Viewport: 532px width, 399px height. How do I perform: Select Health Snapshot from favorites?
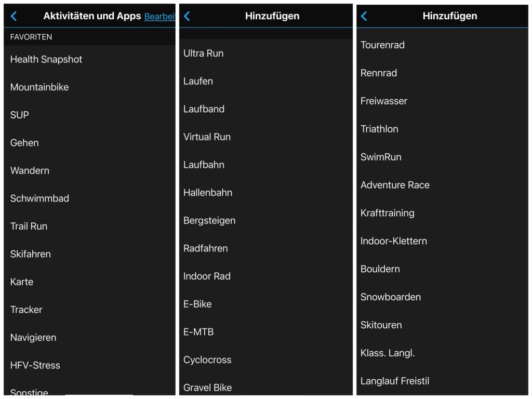click(46, 59)
